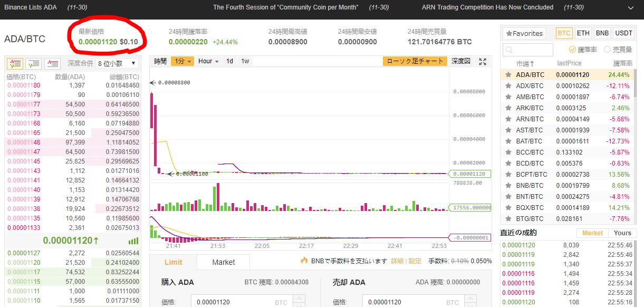Click the magnifier icon in the market search box

coord(509,50)
